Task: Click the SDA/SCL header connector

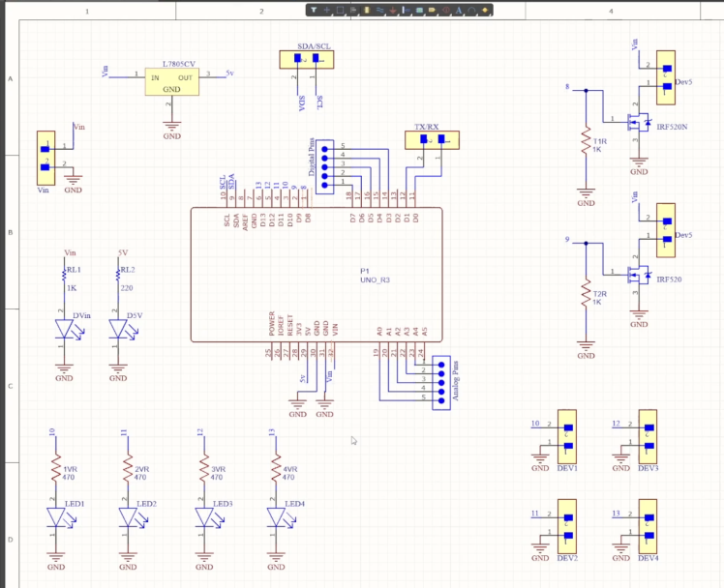Action: 305,60
